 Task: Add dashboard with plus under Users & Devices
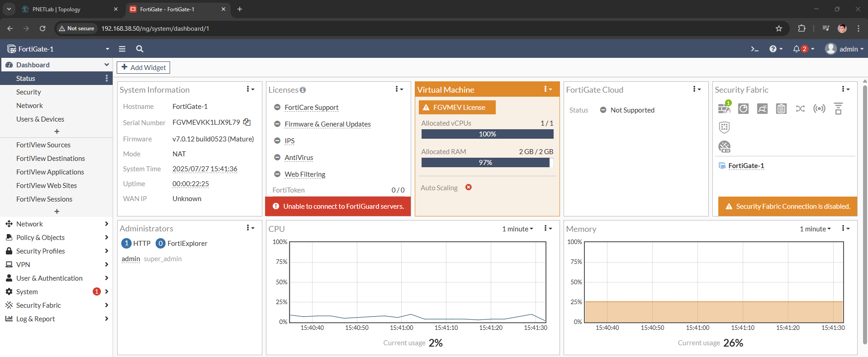click(57, 132)
